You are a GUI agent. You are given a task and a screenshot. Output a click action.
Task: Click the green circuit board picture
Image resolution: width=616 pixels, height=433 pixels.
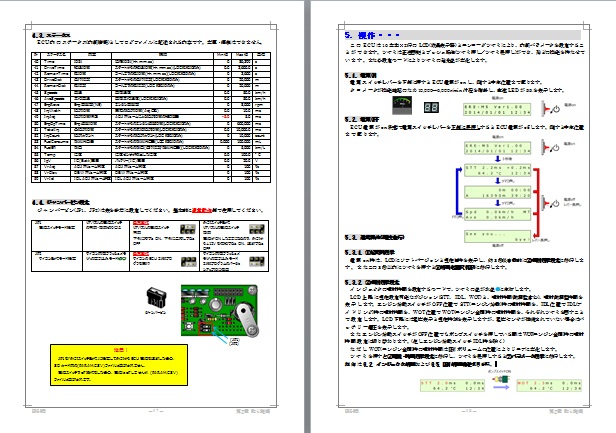(x=220, y=310)
